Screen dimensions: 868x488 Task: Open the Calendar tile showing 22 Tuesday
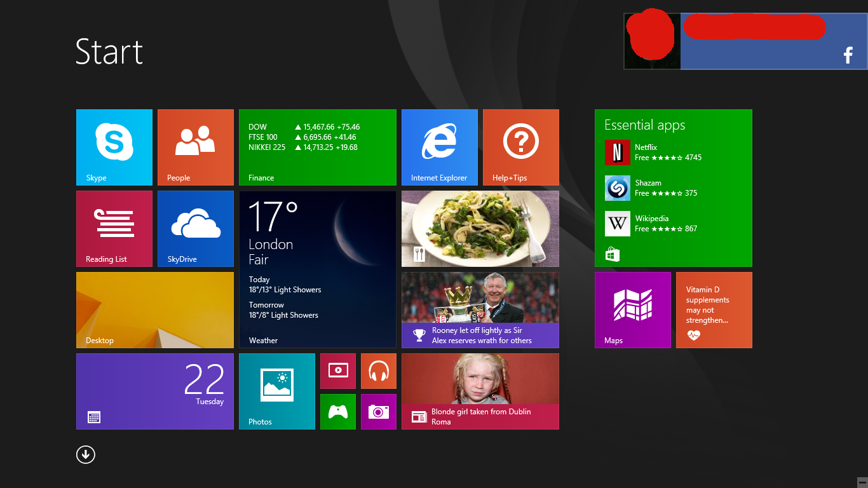tap(155, 391)
